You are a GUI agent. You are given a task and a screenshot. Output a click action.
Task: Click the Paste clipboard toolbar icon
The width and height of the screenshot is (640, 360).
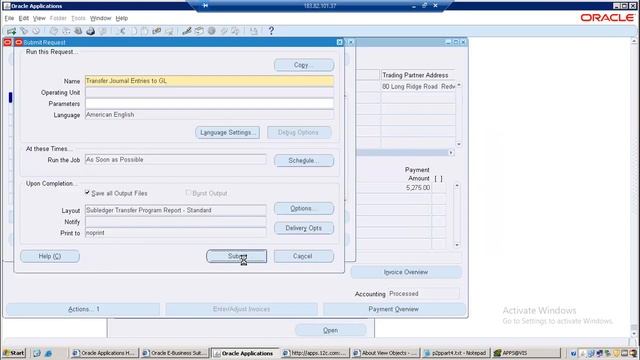click(144, 31)
